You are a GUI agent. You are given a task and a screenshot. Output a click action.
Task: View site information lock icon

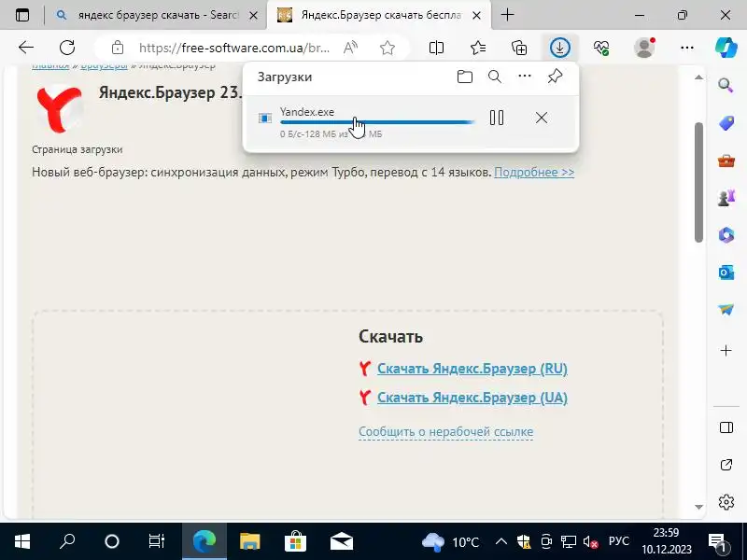pyautogui.click(x=118, y=48)
